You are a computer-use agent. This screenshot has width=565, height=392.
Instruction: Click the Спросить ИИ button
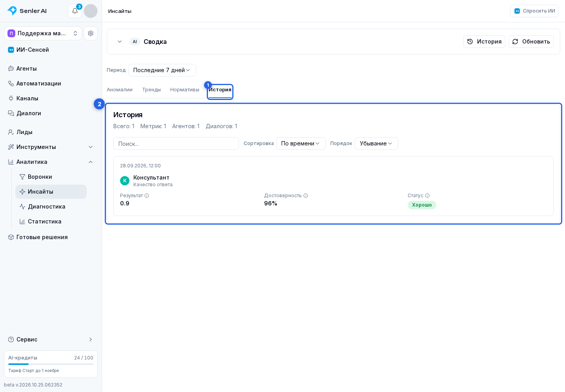[534, 11]
